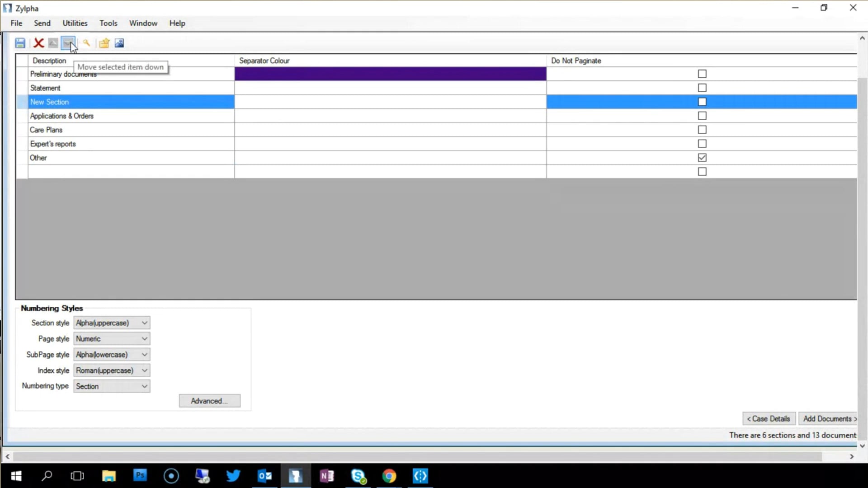Click the Move selected item up icon

(x=53, y=43)
